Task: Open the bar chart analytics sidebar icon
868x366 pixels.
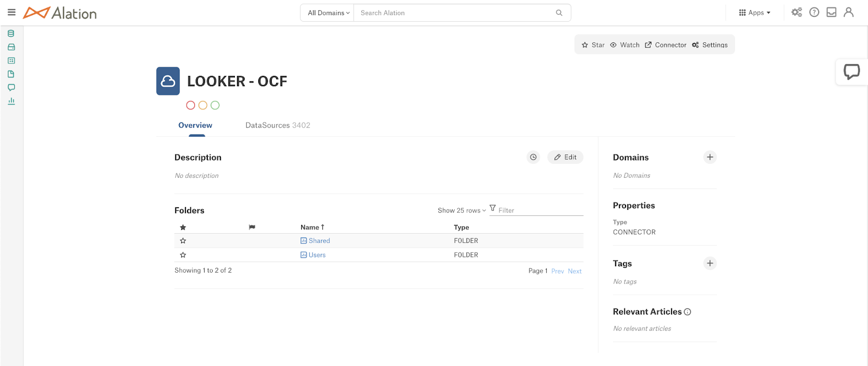Action: coord(11,101)
